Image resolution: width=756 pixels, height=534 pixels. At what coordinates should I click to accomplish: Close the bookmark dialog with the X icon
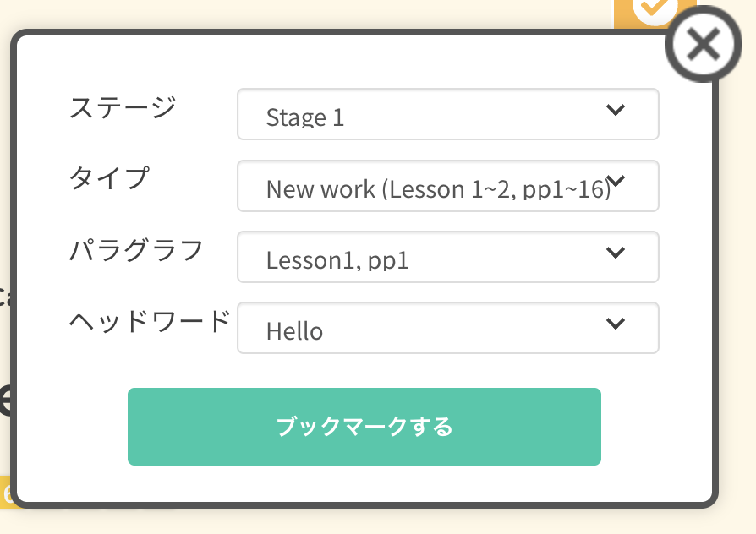[x=704, y=44]
